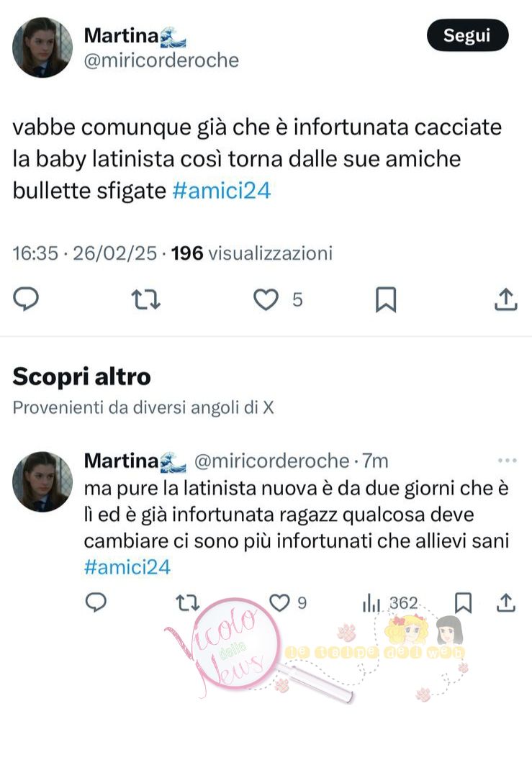Open #amici24 hashtag in second tweet
The height and width of the screenshot is (760, 532).
127,566
